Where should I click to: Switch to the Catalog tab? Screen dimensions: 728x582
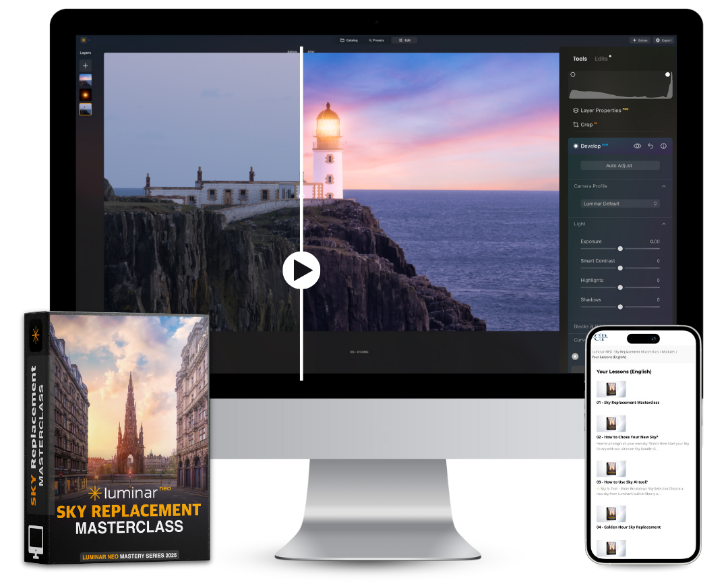(349, 40)
